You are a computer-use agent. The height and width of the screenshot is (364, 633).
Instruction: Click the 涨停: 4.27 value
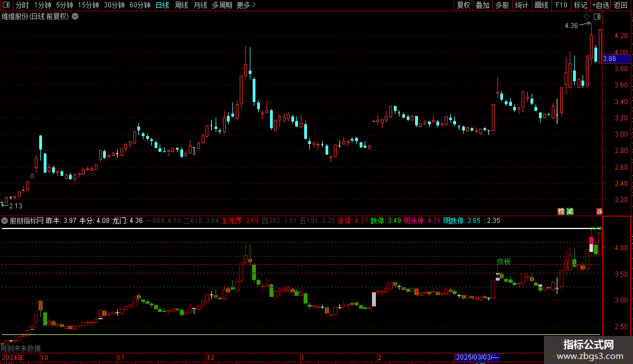pos(352,221)
